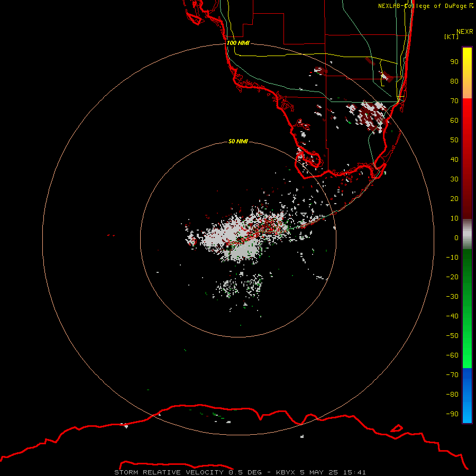Click the "KBYX" radar site identifier

pos(286,472)
